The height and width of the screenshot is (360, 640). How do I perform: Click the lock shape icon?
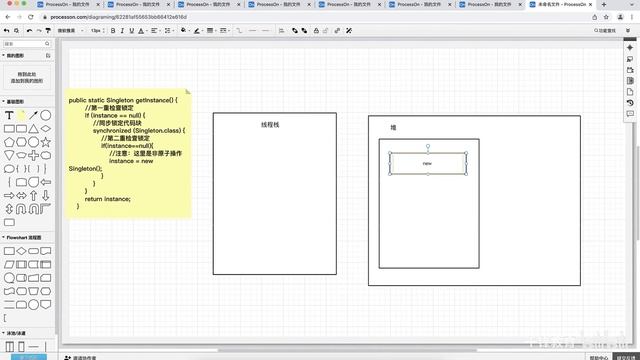point(316,31)
